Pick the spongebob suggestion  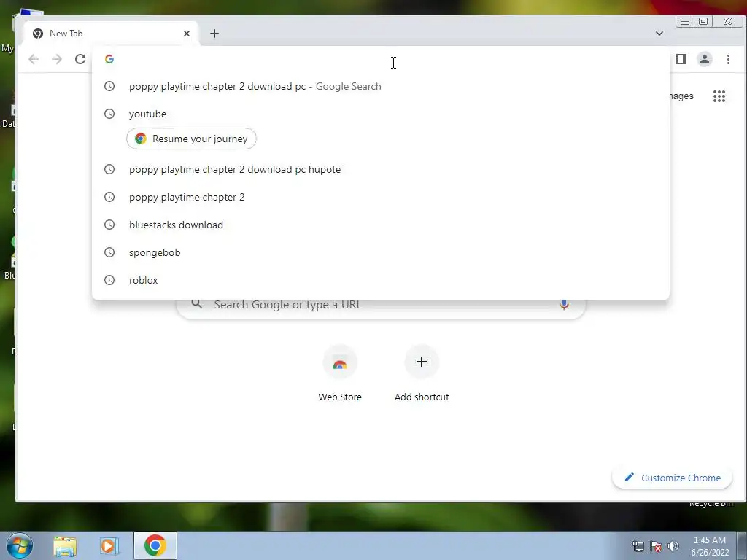point(381,252)
